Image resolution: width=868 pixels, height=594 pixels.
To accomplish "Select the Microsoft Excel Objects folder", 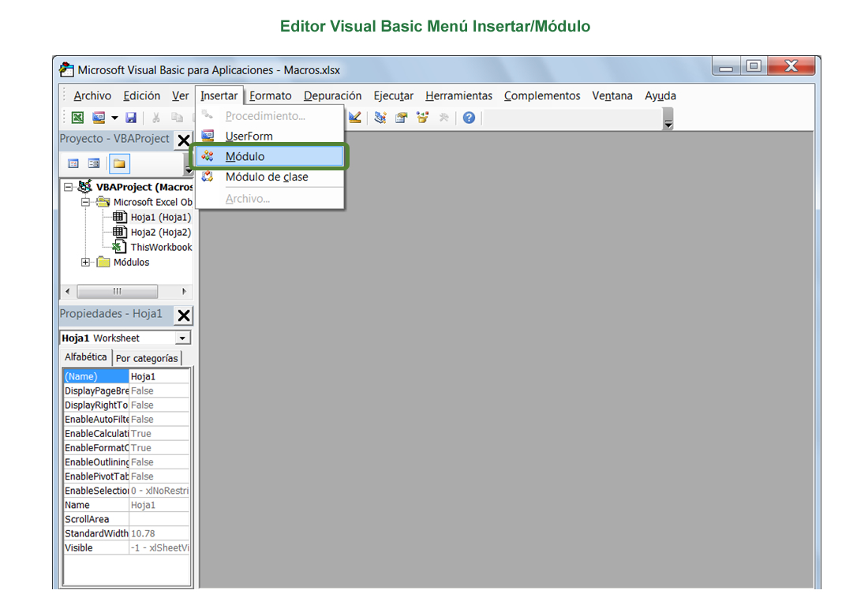I will (153, 202).
